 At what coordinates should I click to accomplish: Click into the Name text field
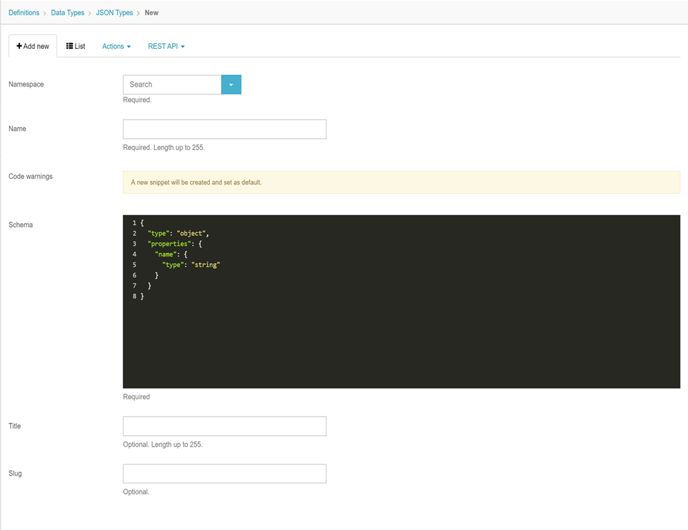[x=224, y=129]
